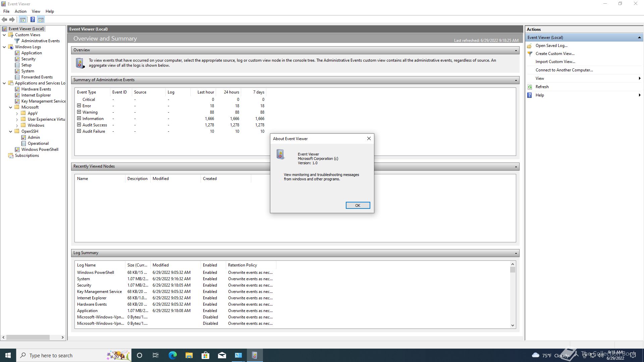Click the Create Custom View filter icon
The height and width of the screenshot is (362, 644).
coord(530,54)
